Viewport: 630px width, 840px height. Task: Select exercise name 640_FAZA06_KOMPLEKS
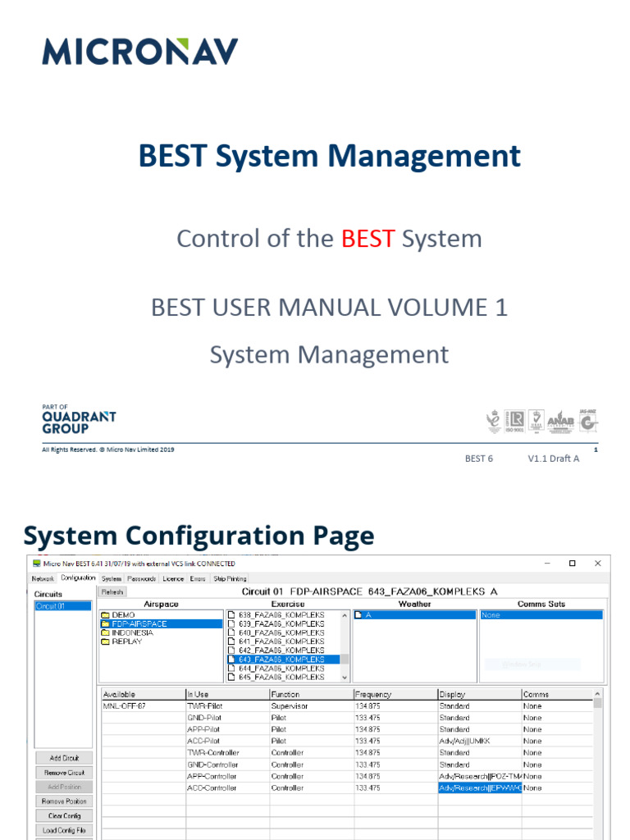point(281,632)
